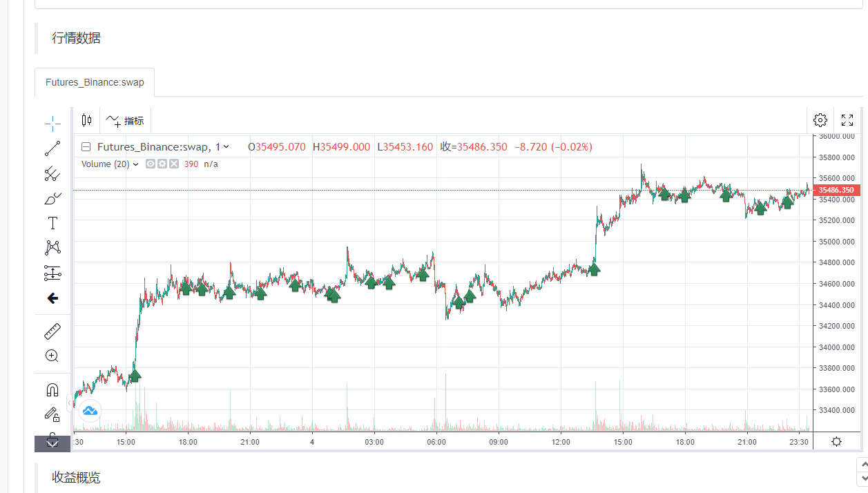Click the 35499.000 high price value
The image size is (868, 493).
(345, 147)
